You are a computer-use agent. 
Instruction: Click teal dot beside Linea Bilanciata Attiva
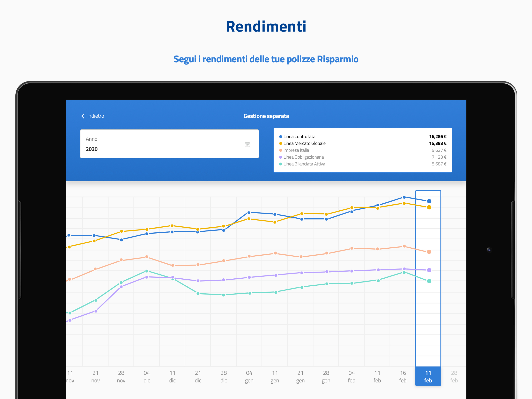280,164
